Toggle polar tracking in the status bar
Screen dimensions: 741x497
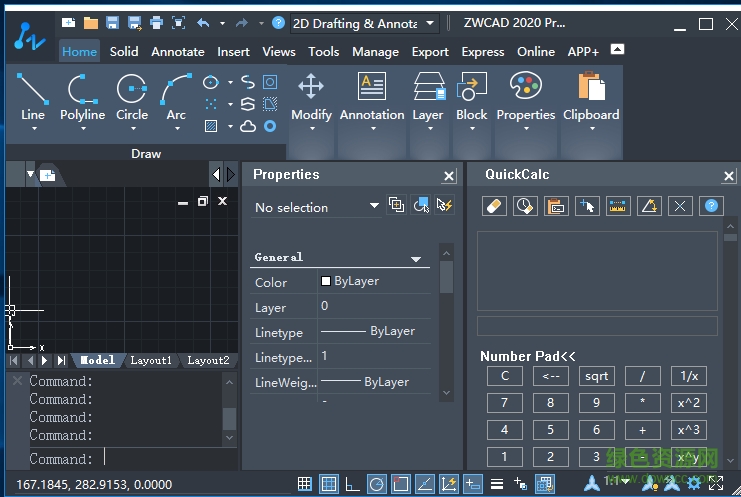(x=376, y=484)
